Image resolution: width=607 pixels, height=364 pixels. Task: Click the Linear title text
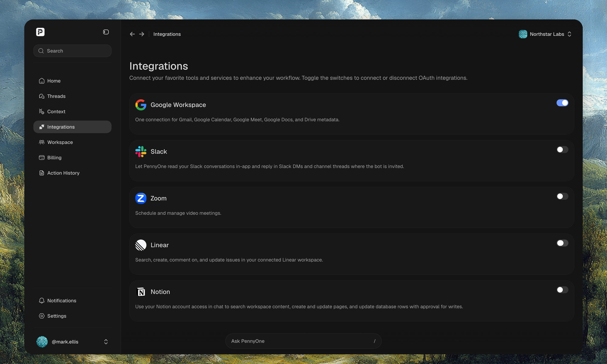click(x=160, y=245)
